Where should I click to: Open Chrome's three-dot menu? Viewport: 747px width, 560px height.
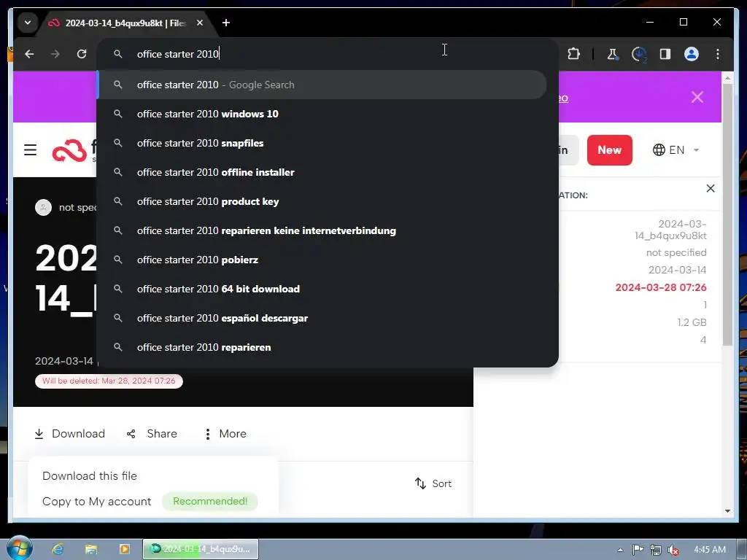click(718, 54)
